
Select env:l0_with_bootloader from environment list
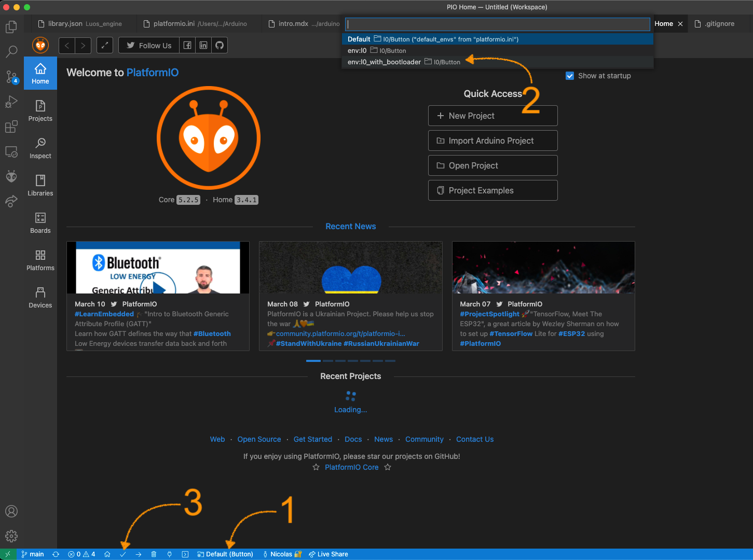(384, 62)
